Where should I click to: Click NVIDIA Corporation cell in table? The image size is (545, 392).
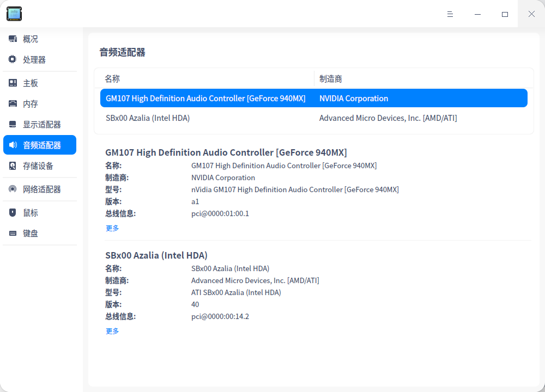[x=354, y=98]
